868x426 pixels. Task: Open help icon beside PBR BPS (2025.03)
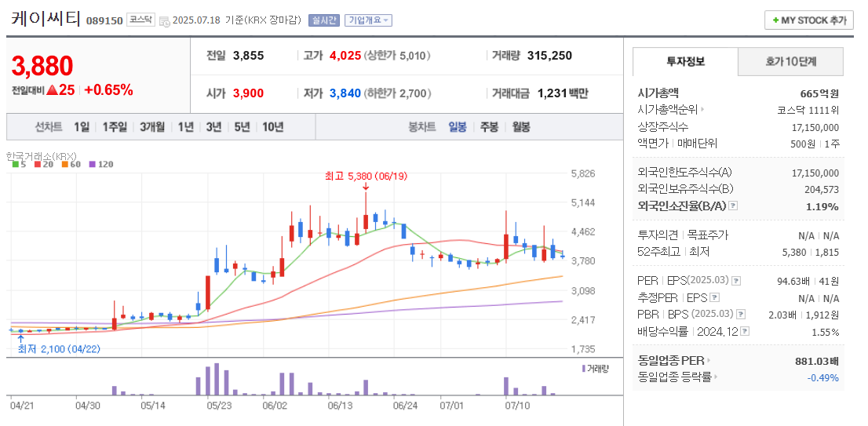[x=741, y=315]
